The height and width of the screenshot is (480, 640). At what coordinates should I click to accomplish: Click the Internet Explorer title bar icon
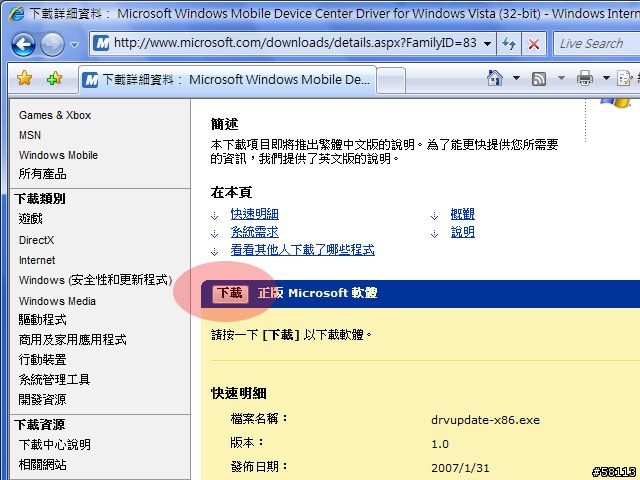click(x=16, y=14)
